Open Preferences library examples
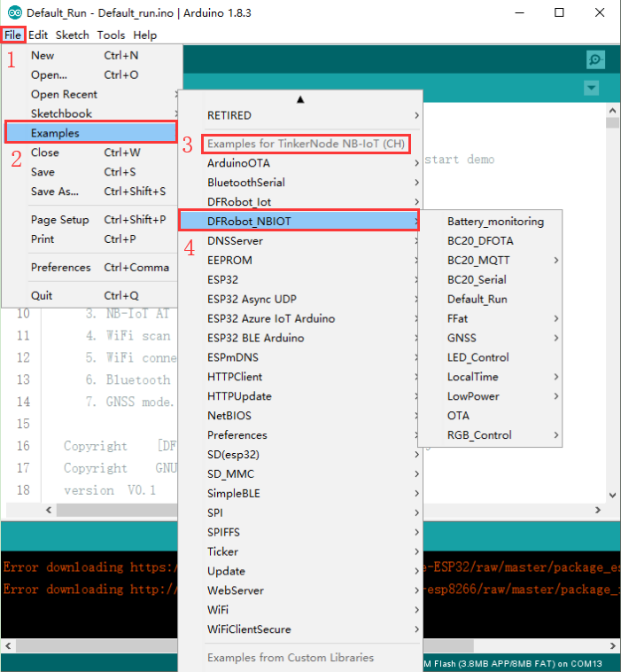The height and width of the screenshot is (672, 621). pyautogui.click(x=300, y=435)
